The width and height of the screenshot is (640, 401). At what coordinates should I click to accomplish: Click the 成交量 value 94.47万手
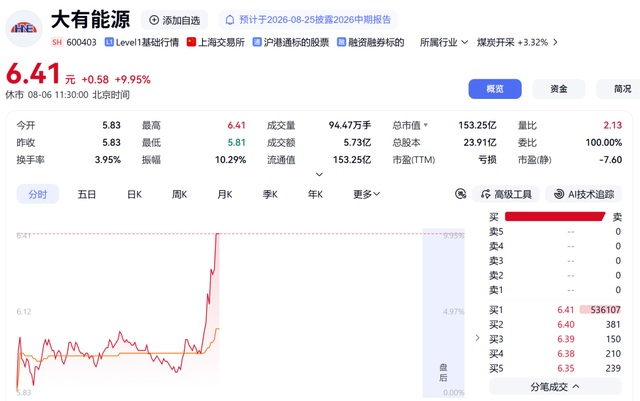pos(350,125)
